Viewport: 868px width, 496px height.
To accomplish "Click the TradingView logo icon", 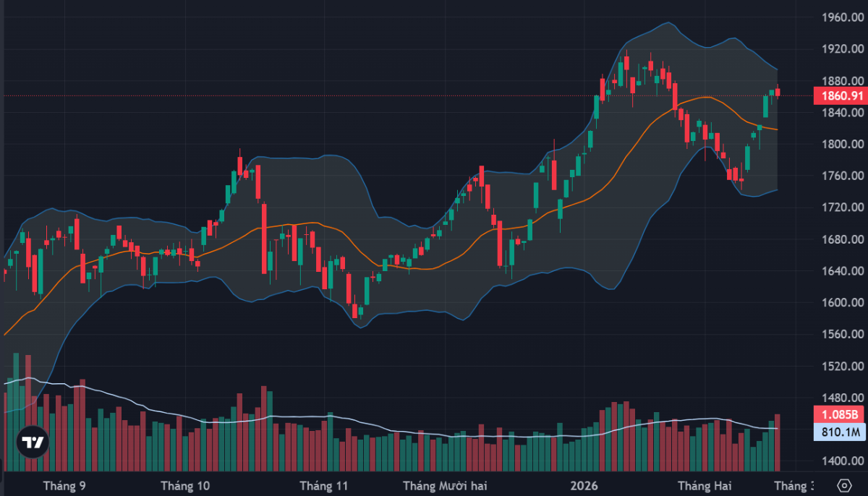I will [x=33, y=442].
